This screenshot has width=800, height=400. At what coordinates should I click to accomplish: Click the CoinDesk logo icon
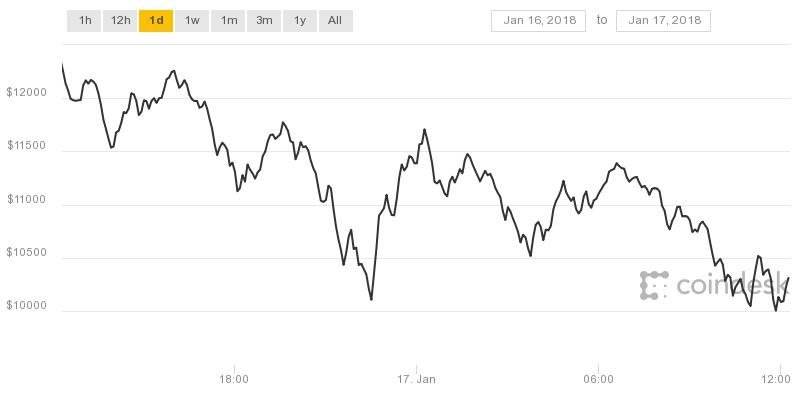tap(654, 285)
